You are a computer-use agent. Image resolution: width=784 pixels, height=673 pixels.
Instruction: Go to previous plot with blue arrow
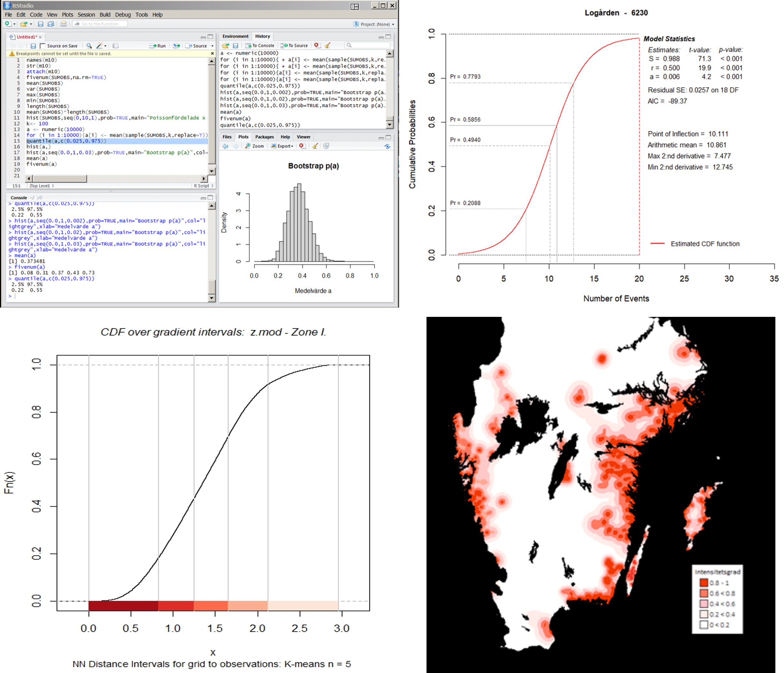pyautogui.click(x=226, y=146)
